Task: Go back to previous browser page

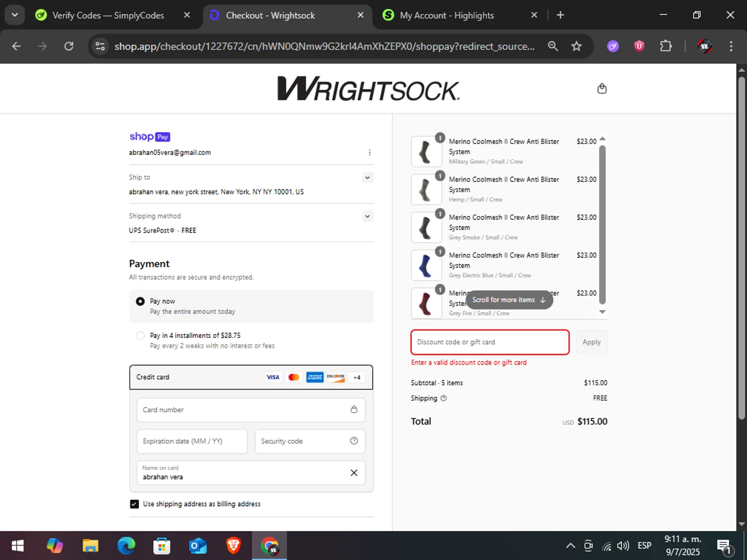Action: pos(16,46)
